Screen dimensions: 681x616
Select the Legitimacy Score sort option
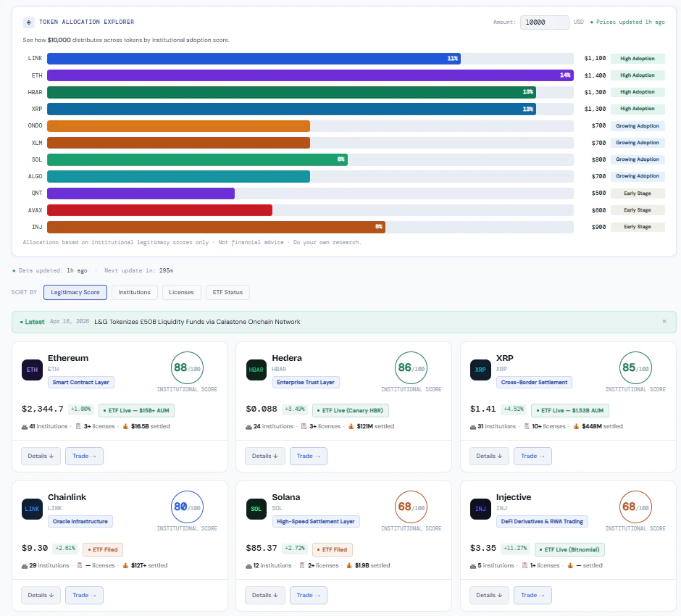[75, 292]
